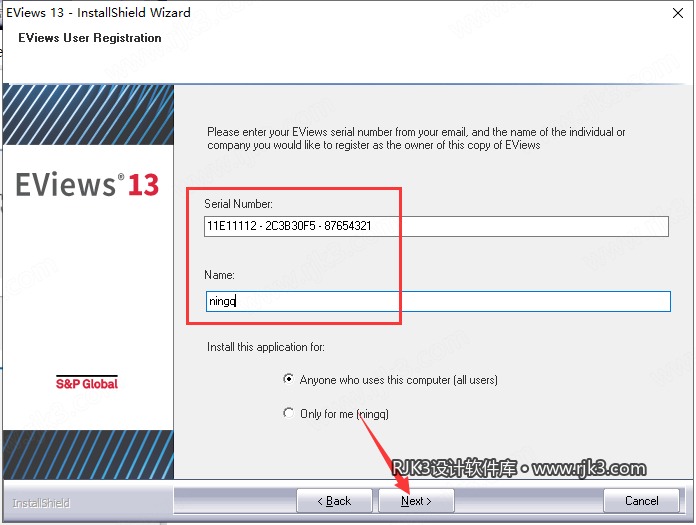Go back with the Back button
The width and height of the screenshot is (696, 525).
(x=334, y=501)
